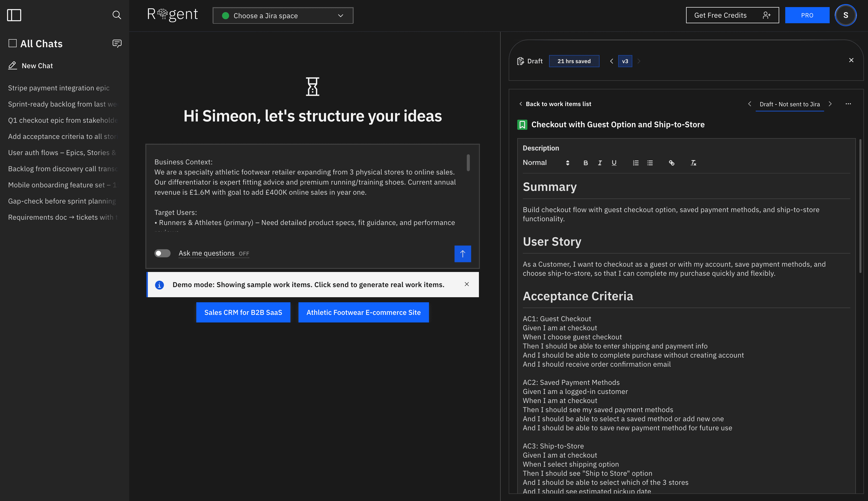Open search with the magnifier icon
The width and height of the screenshot is (868, 501).
[x=117, y=15]
